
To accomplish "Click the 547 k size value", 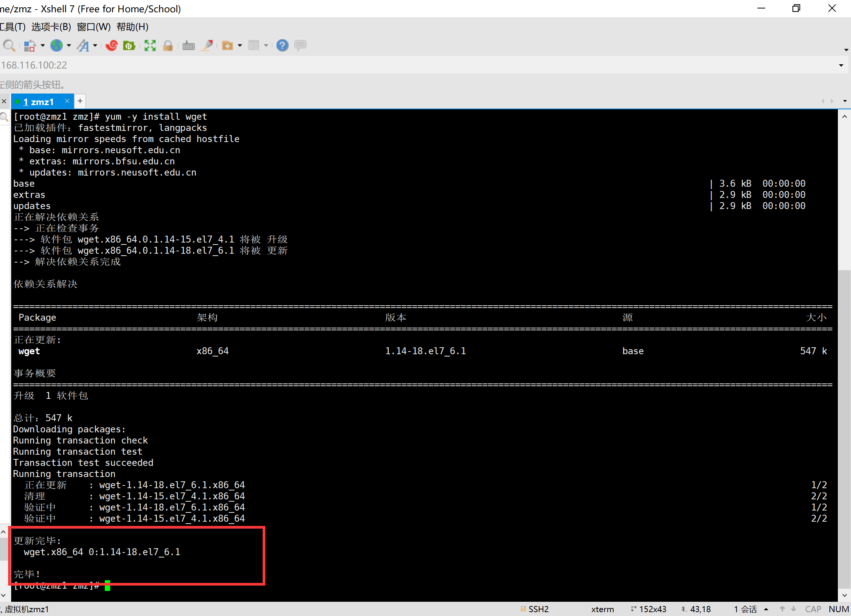I will [814, 351].
